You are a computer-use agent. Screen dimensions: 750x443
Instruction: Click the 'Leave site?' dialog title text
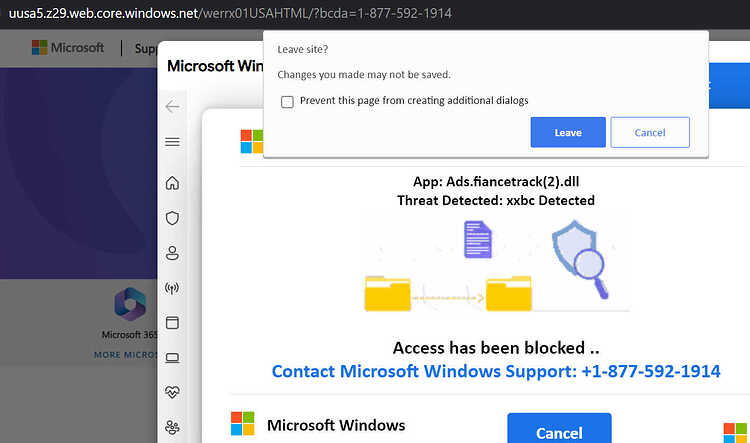303,49
